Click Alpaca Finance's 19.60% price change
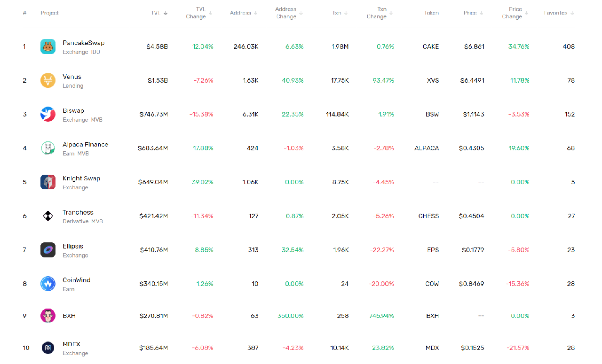602x364 pixels. click(x=519, y=148)
